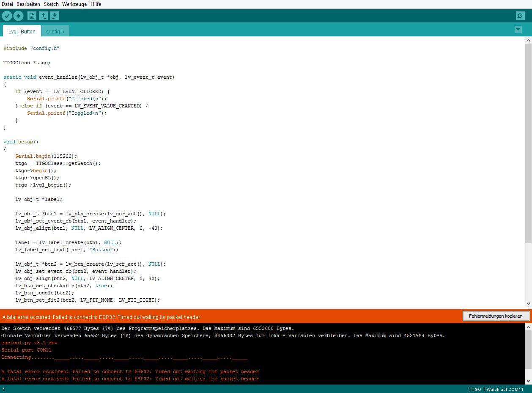Image resolution: width=532 pixels, height=393 pixels.
Task: Open the Sketch menu
Action: click(x=51, y=4)
